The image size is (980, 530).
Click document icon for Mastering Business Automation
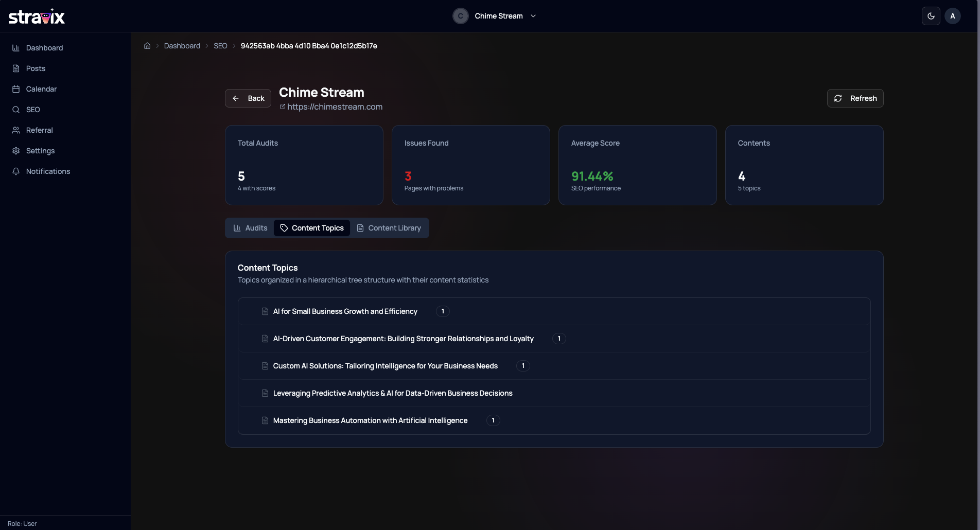point(265,420)
